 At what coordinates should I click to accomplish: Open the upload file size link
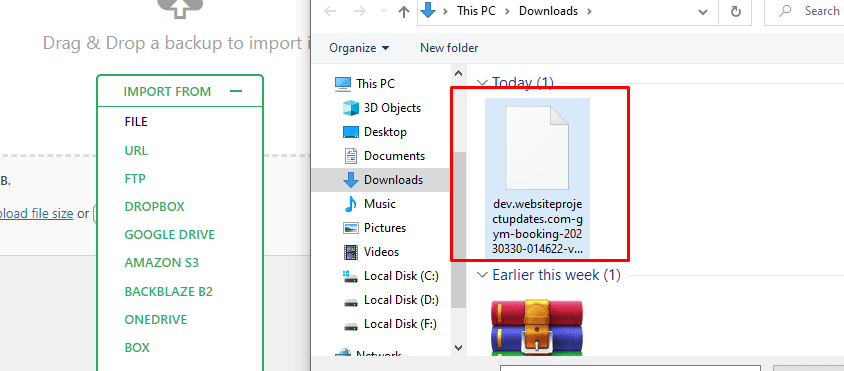[37, 214]
